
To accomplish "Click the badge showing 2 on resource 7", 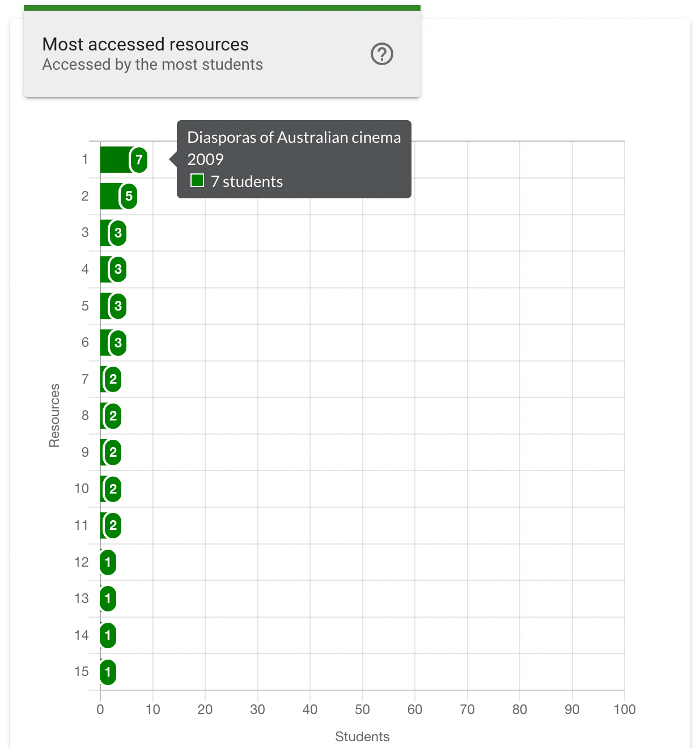I will (112, 379).
